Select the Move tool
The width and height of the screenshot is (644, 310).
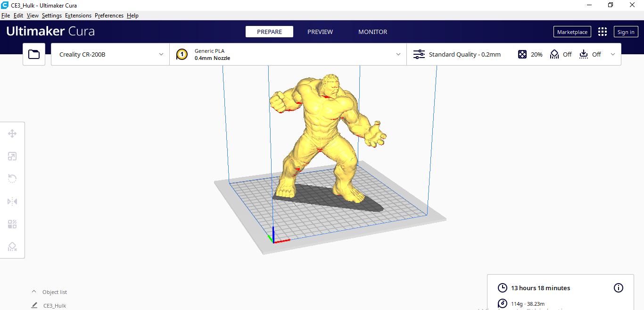12,134
